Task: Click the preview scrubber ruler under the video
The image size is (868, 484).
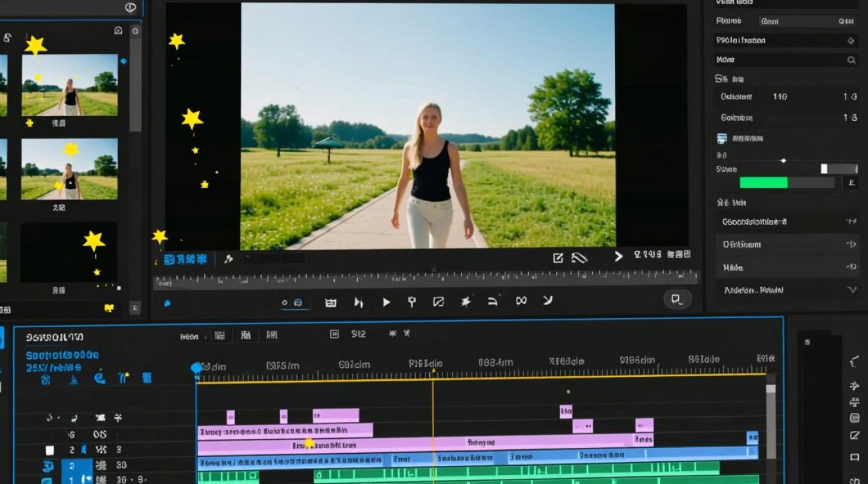Action: point(426,280)
